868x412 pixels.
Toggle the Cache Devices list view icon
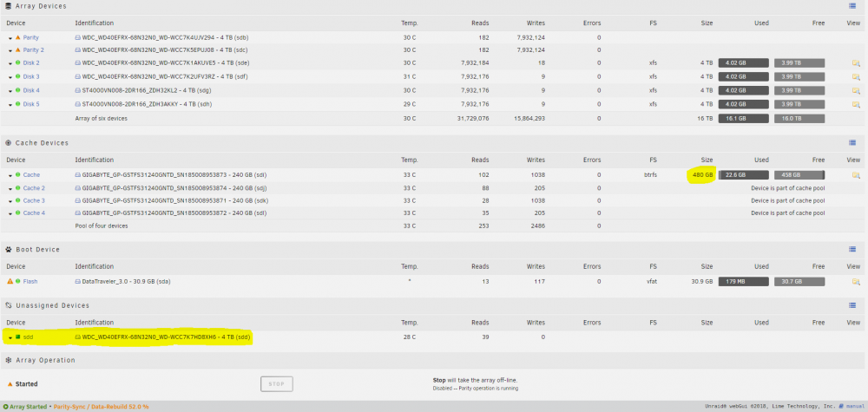pos(852,142)
